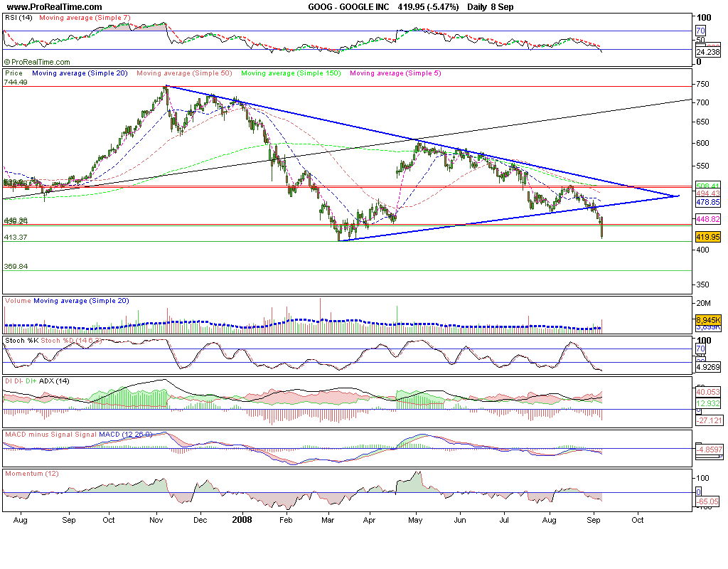Click Moving average (Simple 20) in Volume panel
Screen dimensions: 728x569
tap(81, 301)
